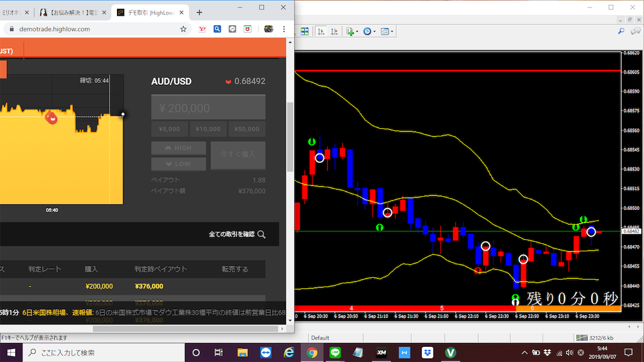Open 全ての取引を確認 link
644x362 pixels.
231,234
